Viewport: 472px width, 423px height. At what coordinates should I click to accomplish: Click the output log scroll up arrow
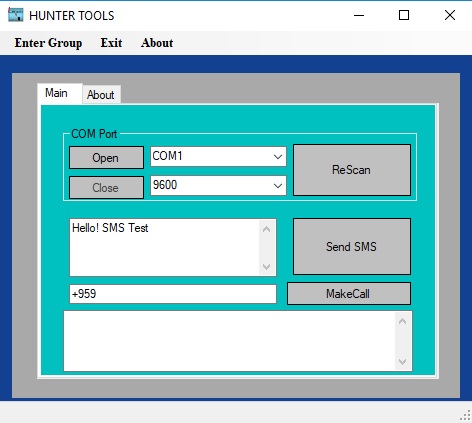click(403, 321)
